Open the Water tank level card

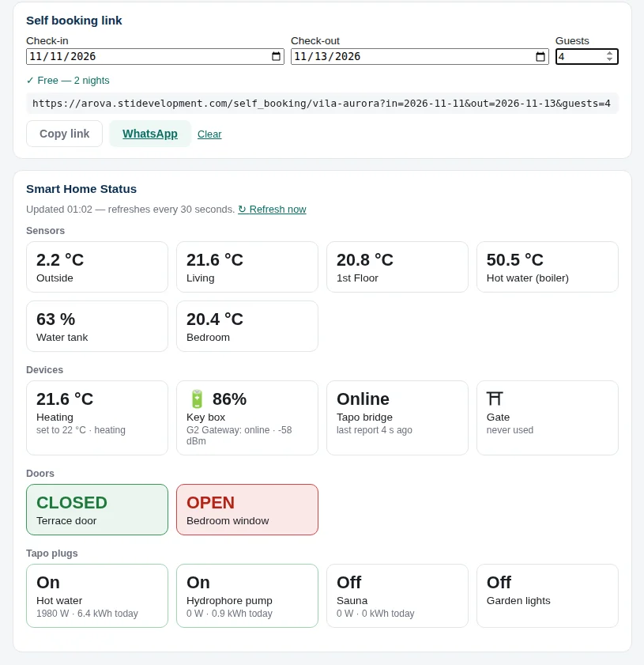97,326
